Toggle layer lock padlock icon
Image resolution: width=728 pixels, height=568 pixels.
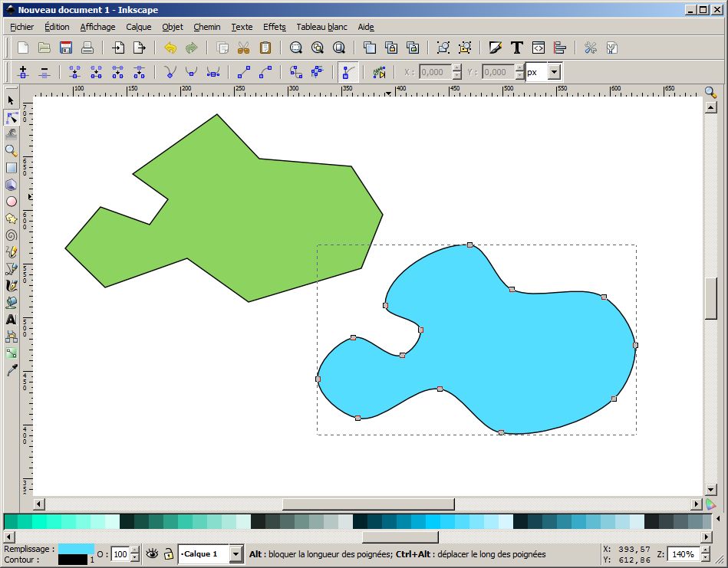pyautogui.click(x=169, y=553)
